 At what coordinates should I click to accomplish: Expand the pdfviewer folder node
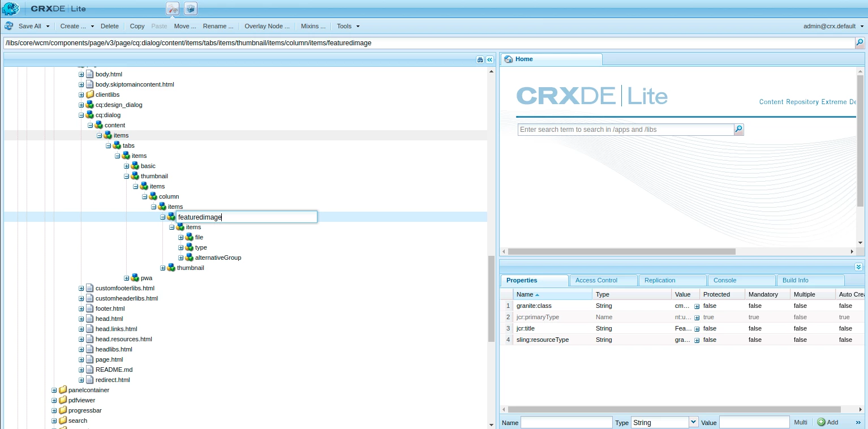point(54,400)
